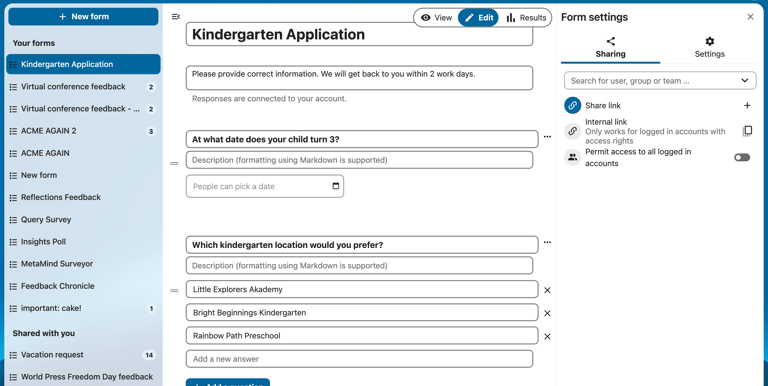The height and width of the screenshot is (386, 768).
Task: Collapse navigation with the sidebar toggle icon
Action: coord(176,17)
